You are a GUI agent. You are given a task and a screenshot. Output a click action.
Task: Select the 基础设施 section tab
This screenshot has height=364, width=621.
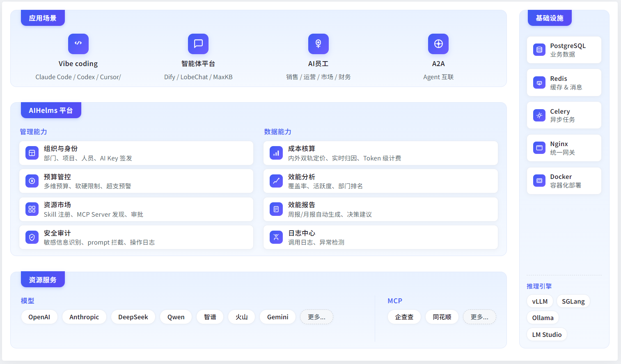[x=550, y=18]
